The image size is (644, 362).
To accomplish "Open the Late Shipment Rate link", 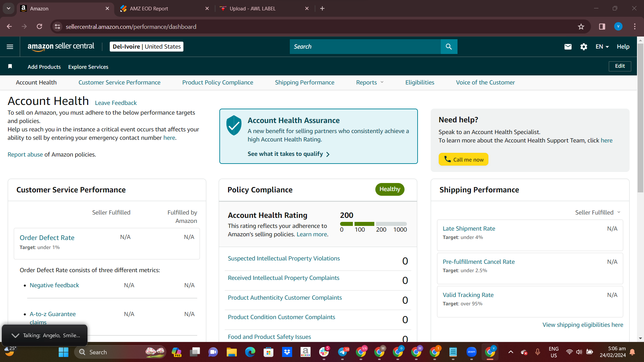I will (x=469, y=229).
